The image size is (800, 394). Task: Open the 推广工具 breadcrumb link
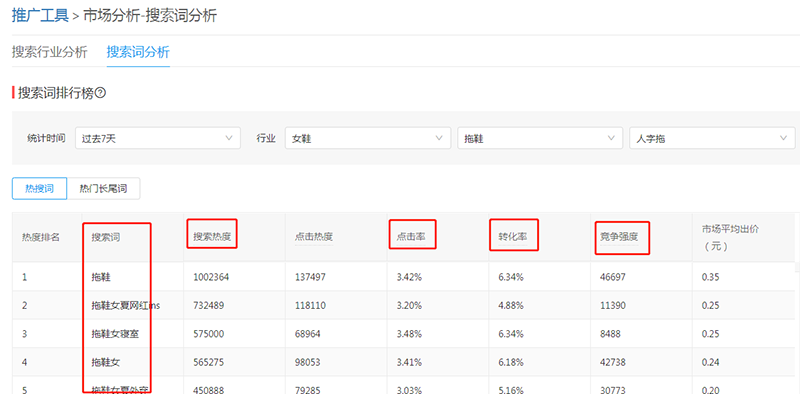click(x=40, y=15)
